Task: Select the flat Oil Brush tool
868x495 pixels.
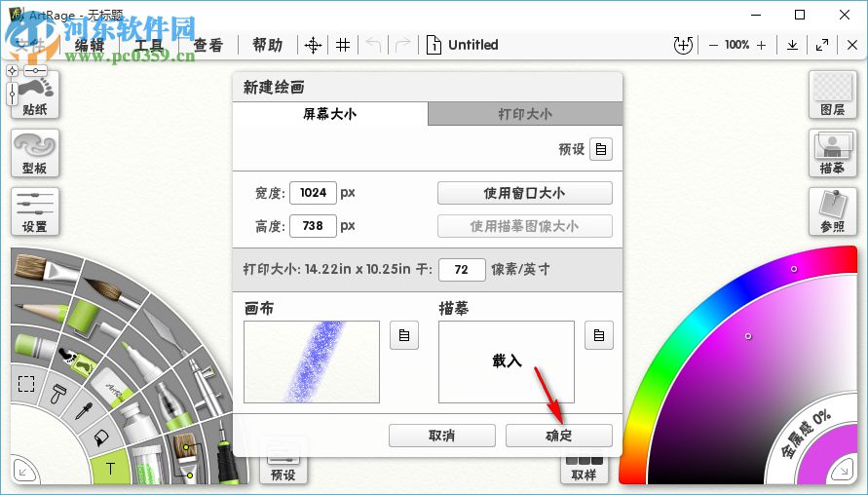Action: click(47, 270)
